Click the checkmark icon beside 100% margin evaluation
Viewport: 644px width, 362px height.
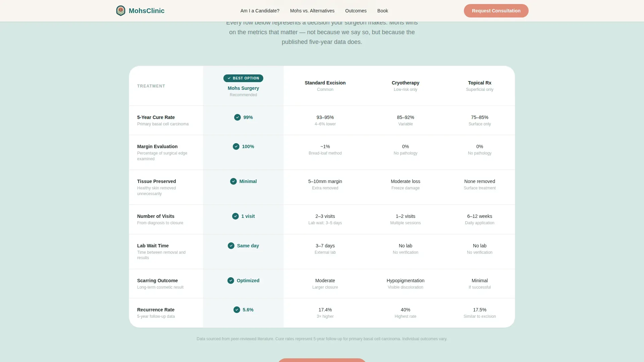click(236, 146)
